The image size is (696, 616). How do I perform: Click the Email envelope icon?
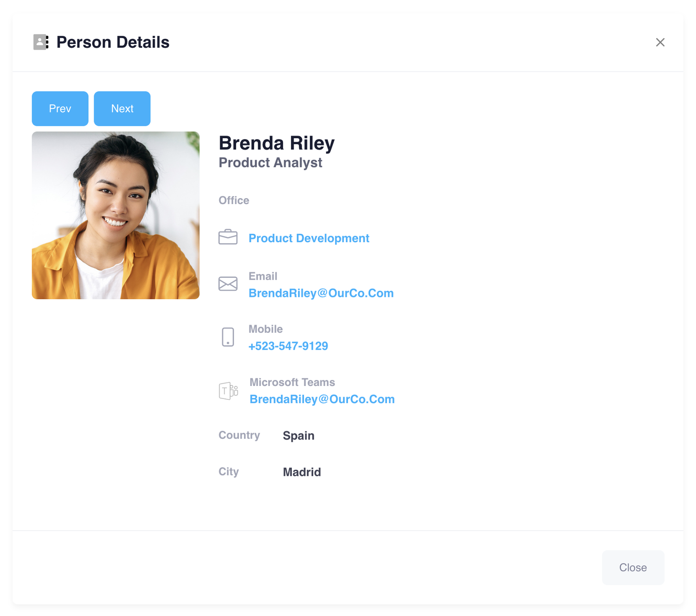pos(228,283)
